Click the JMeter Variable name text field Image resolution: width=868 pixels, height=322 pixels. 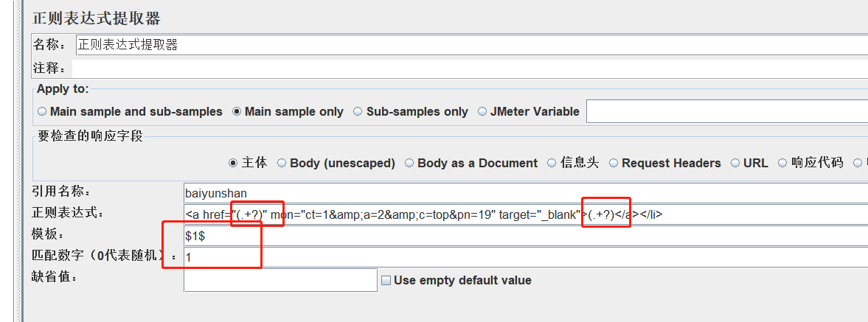(x=726, y=112)
